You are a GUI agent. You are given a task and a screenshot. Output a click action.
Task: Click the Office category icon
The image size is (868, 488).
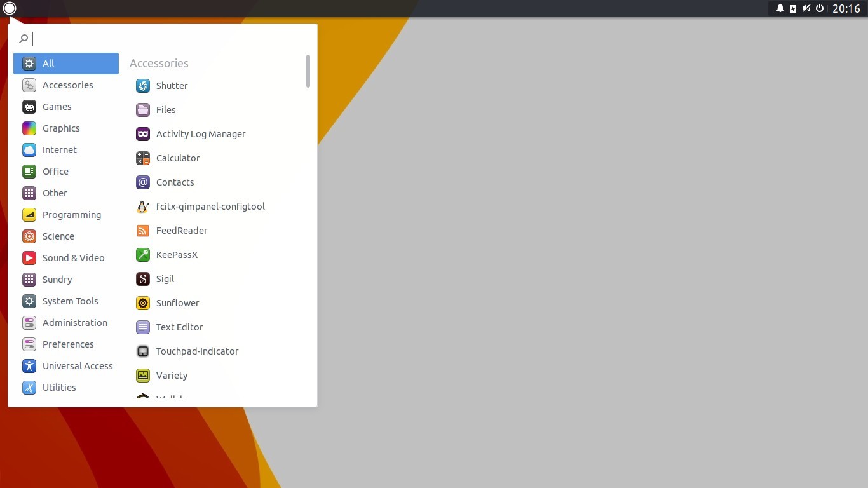tap(29, 172)
